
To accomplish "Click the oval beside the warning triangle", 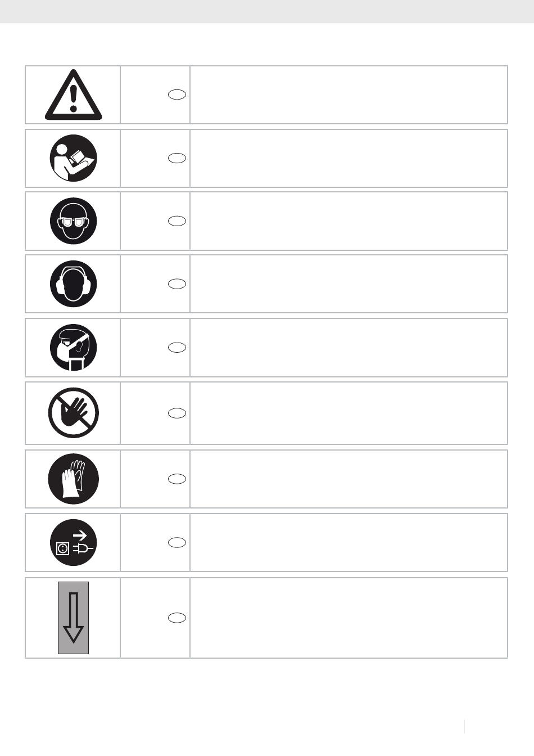I will coord(177,95).
